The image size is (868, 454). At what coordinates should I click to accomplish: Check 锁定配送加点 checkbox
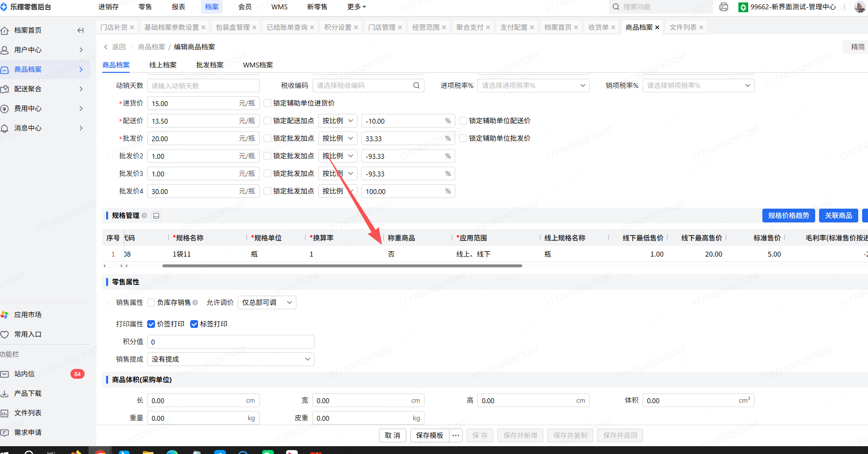[267, 121]
